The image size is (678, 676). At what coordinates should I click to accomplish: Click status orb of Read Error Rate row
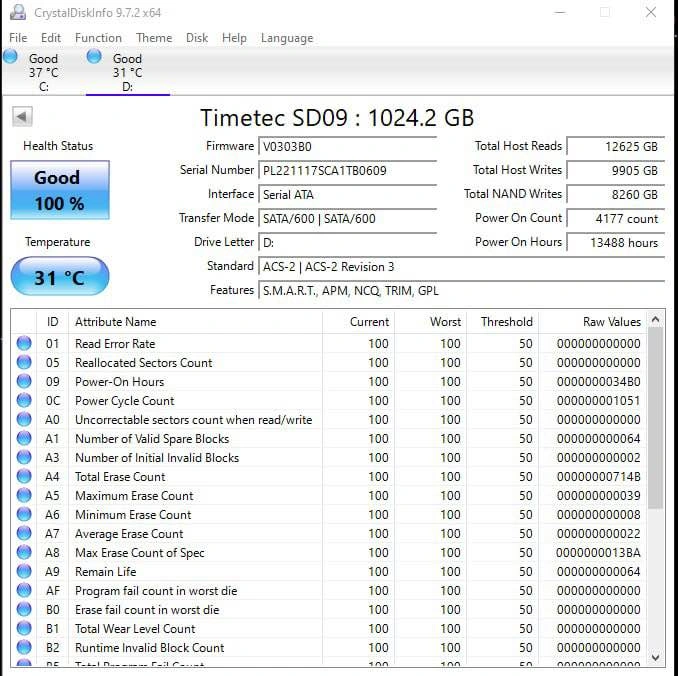(x=24, y=343)
